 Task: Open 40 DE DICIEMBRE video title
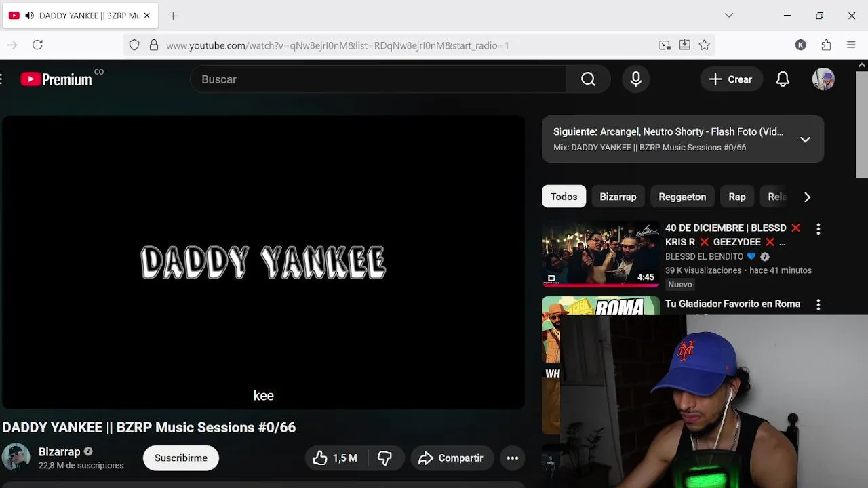[x=733, y=235]
